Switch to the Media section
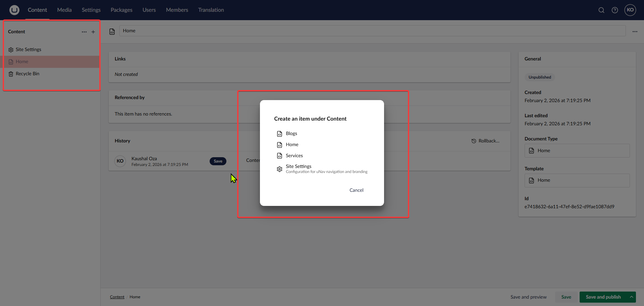Viewport: 644px width, 306px height. pyautogui.click(x=64, y=10)
